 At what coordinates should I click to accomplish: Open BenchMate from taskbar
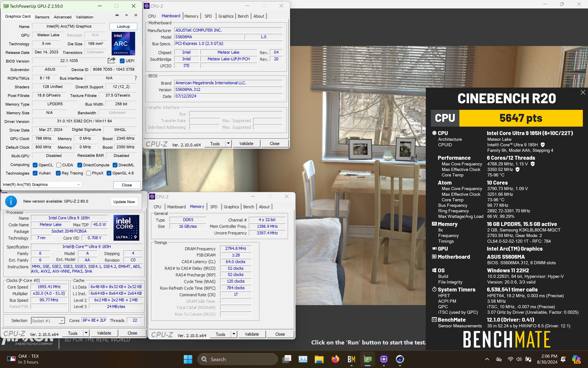pyautogui.click(x=351, y=359)
